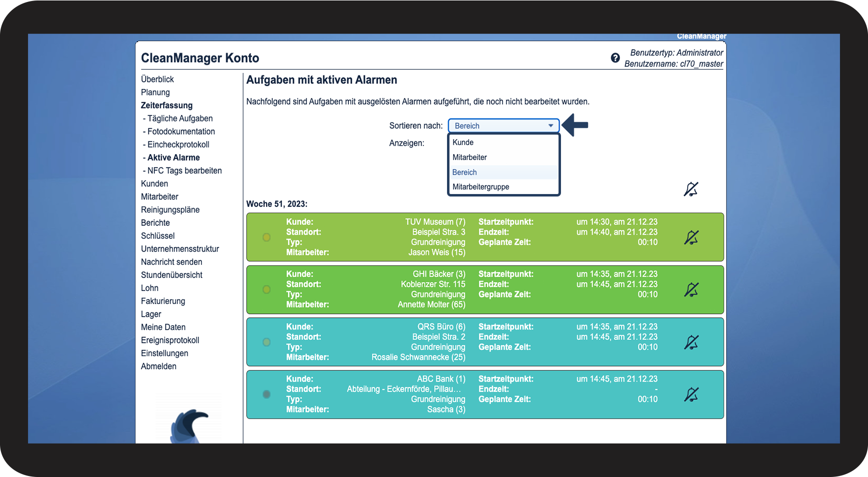Image resolution: width=868 pixels, height=477 pixels.
Task: Open Lager page
Action: [x=151, y=314]
